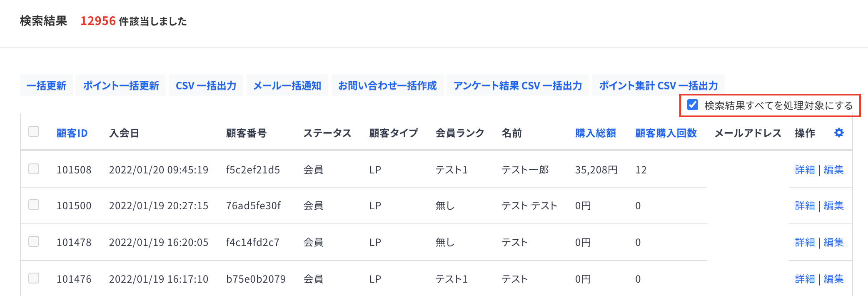Tick the checkbox for customer 101478
The image size is (868, 296).
pos(34,241)
